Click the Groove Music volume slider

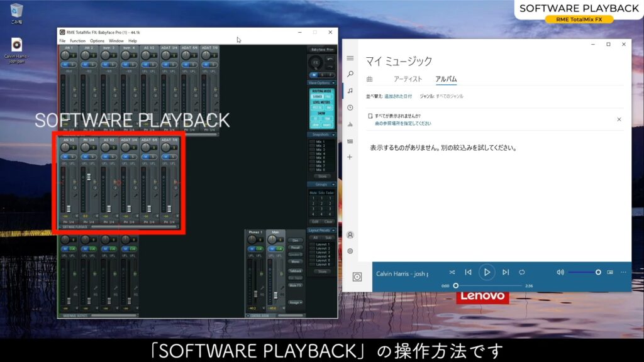(x=584, y=272)
